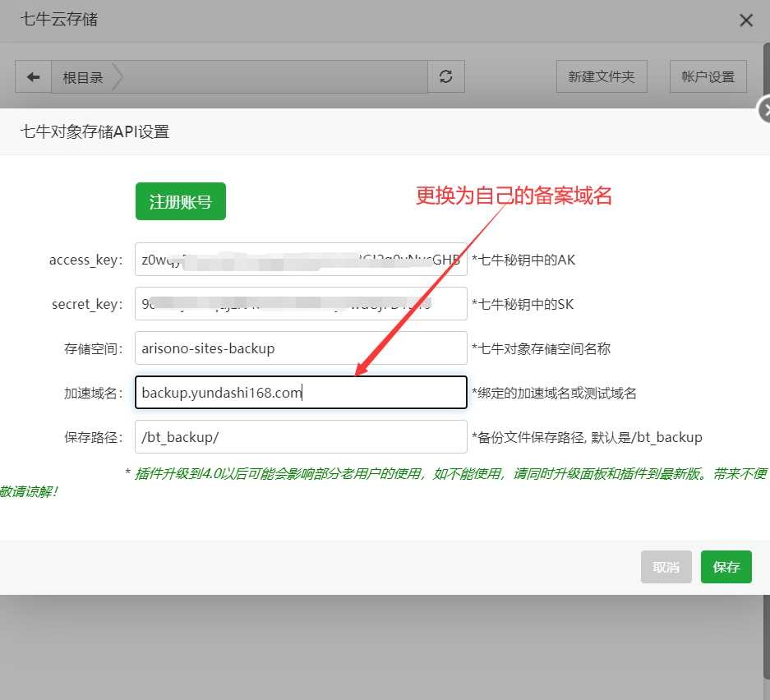
Task: Click the 加速域名 input field
Action: (x=301, y=392)
